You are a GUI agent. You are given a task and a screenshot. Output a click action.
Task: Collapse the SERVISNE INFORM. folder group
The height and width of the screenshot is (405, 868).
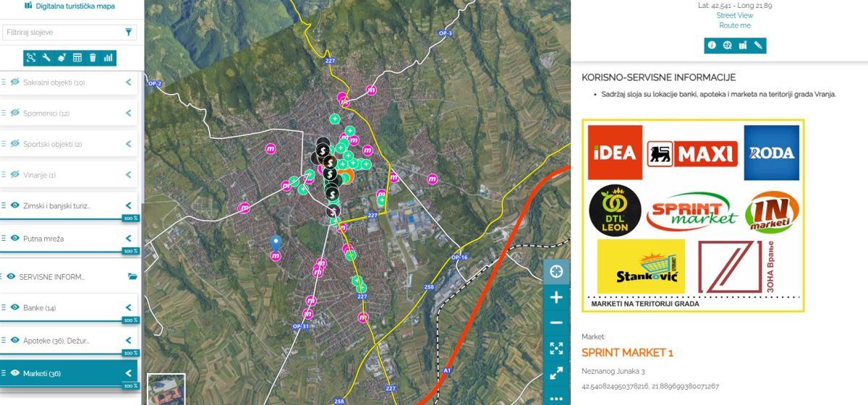(x=132, y=276)
